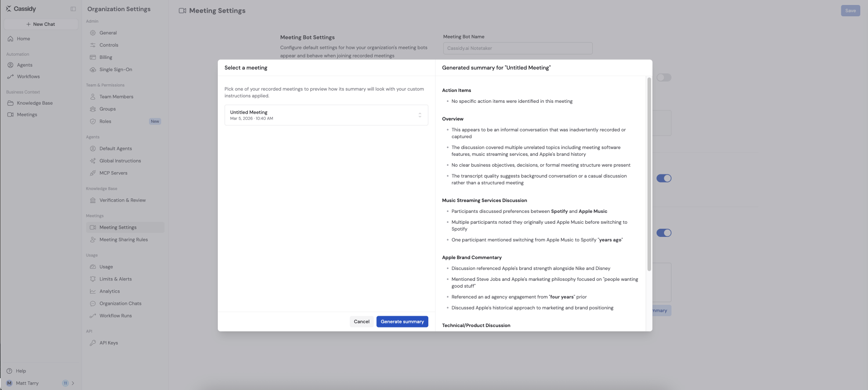The width and height of the screenshot is (868, 390).
Task: Click the Meeting Sharing Rules icon
Action: (93, 240)
